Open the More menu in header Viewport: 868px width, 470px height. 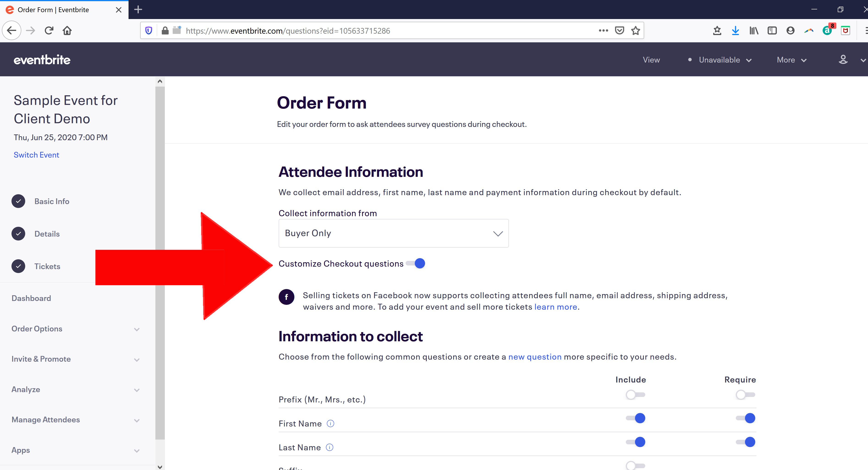pos(791,60)
